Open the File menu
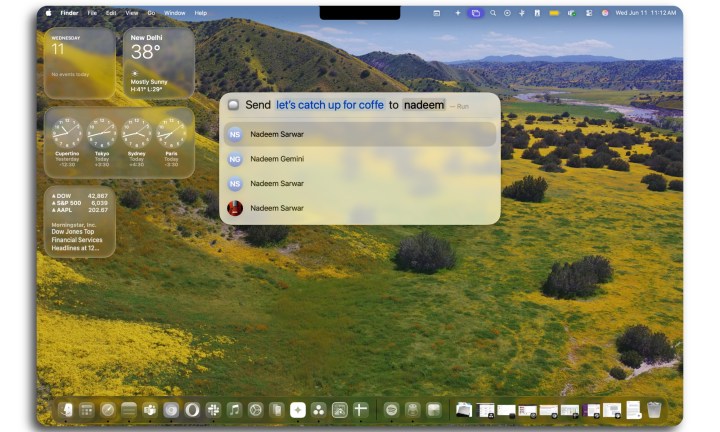 (92, 13)
